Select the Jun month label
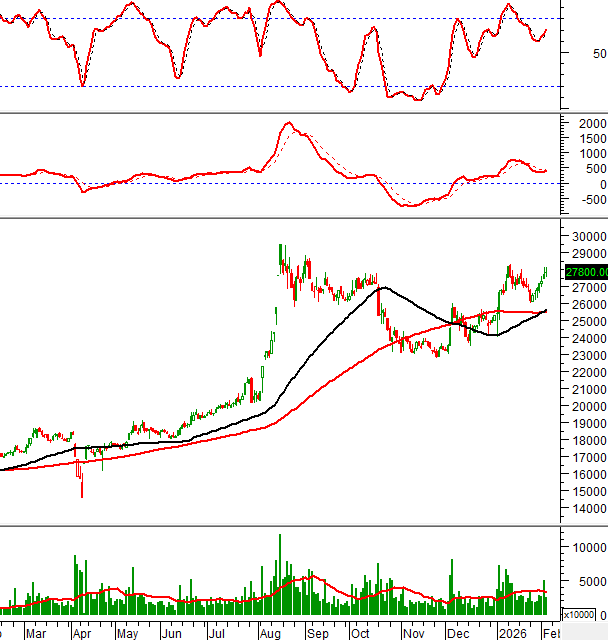 [x=173, y=633]
